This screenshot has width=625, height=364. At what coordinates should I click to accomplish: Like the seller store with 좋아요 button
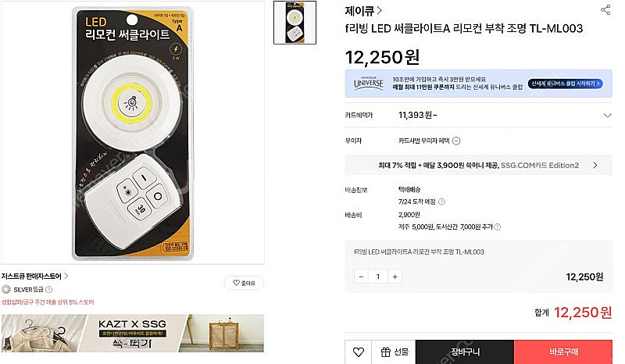pyautogui.click(x=243, y=283)
